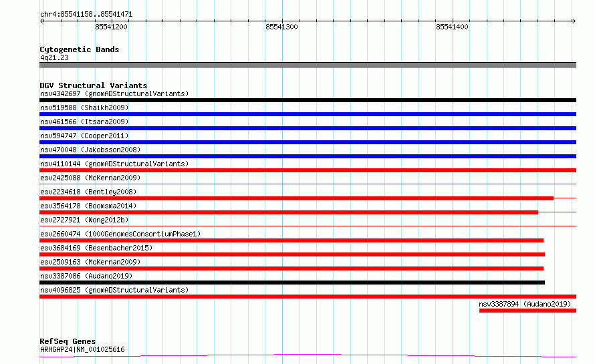Click the DGV Structural Variants track title

click(94, 85)
